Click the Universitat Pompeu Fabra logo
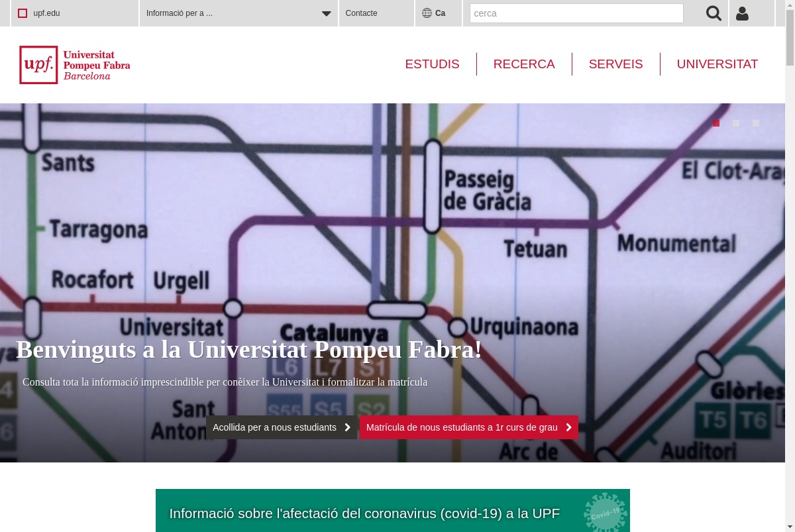 (x=75, y=65)
